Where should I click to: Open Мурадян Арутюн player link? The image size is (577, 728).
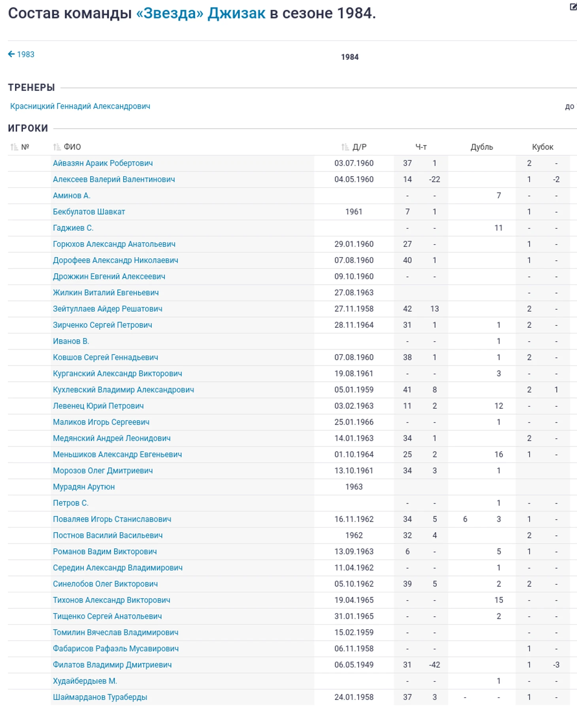pos(84,487)
